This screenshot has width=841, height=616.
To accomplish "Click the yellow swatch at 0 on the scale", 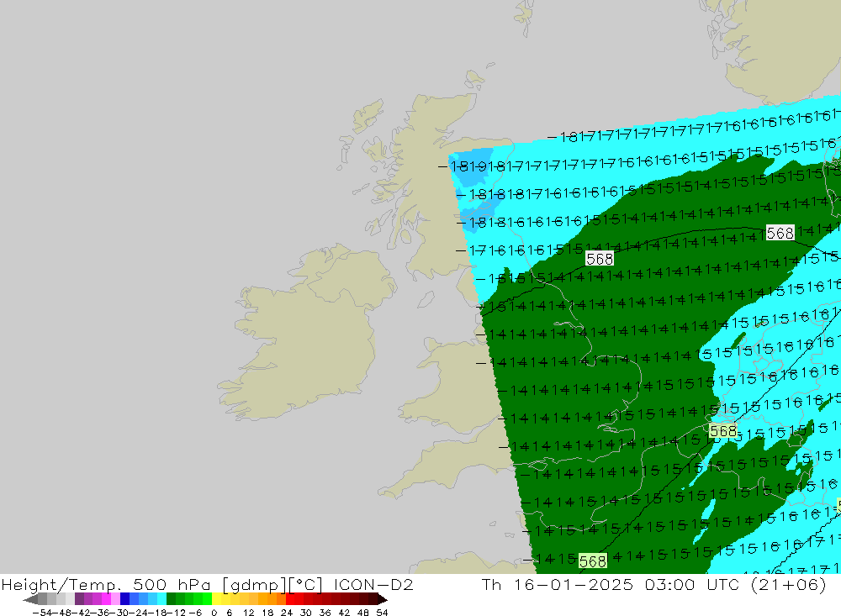I will click(x=217, y=599).
